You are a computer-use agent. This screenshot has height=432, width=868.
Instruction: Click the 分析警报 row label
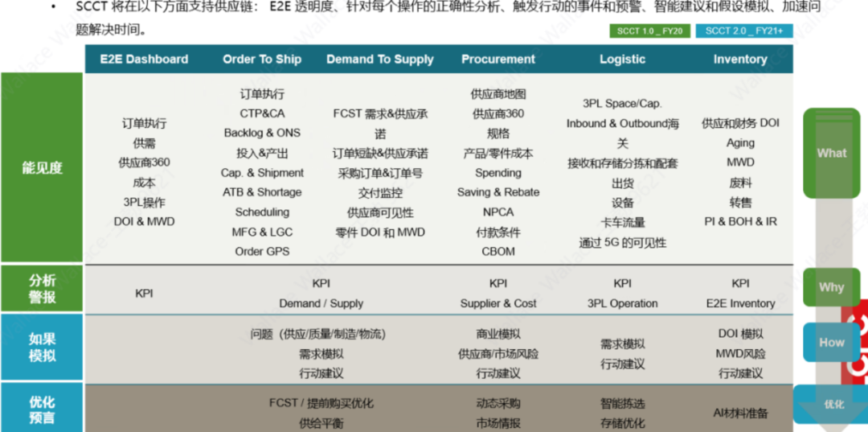tap(42, 289)
